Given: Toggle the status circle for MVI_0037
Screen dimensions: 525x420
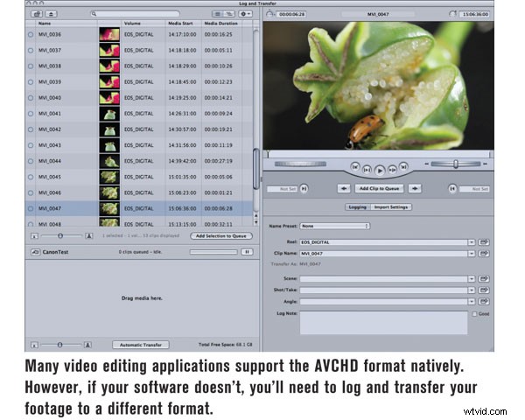Looking at the screenshot, I should coord(31,50).
